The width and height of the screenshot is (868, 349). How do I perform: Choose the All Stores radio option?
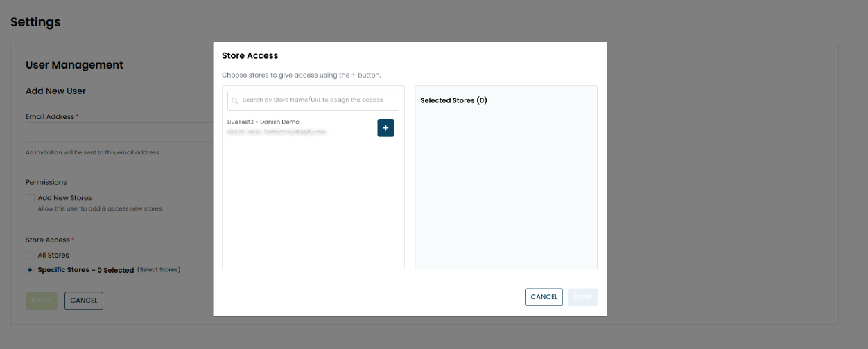[x=31, y=256]
